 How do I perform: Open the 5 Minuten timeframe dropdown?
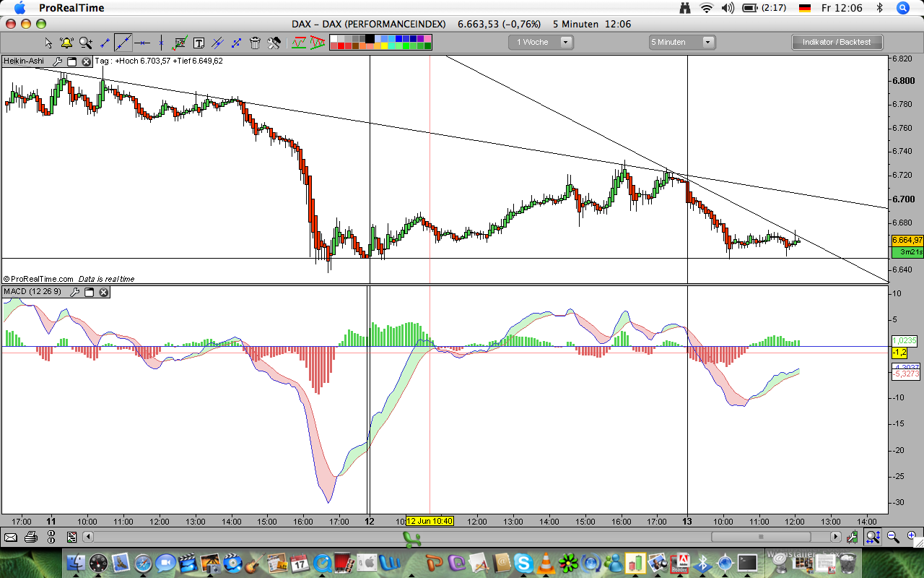682,42
